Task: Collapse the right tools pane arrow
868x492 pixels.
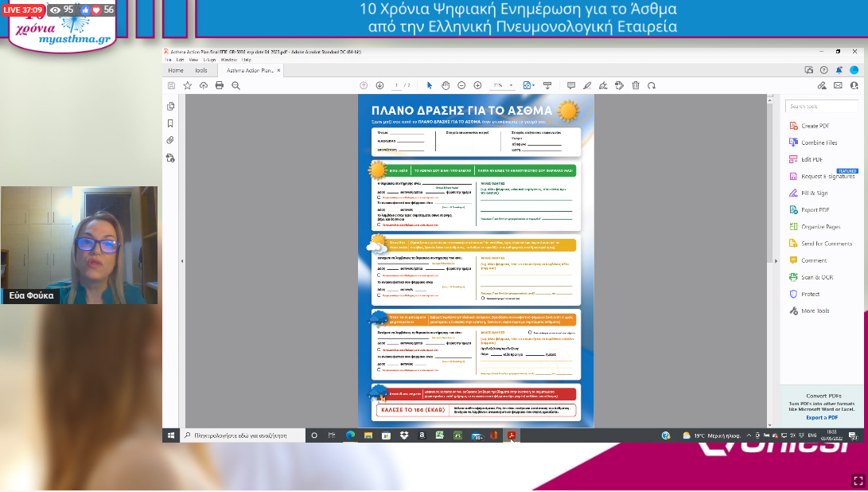Action: 776,261
